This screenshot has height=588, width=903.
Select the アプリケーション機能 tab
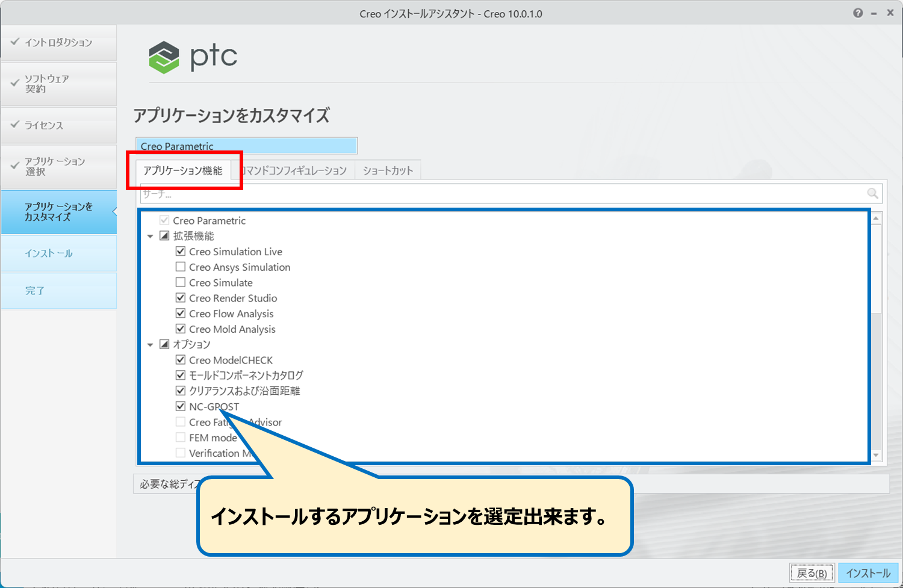tap(183, 171)
